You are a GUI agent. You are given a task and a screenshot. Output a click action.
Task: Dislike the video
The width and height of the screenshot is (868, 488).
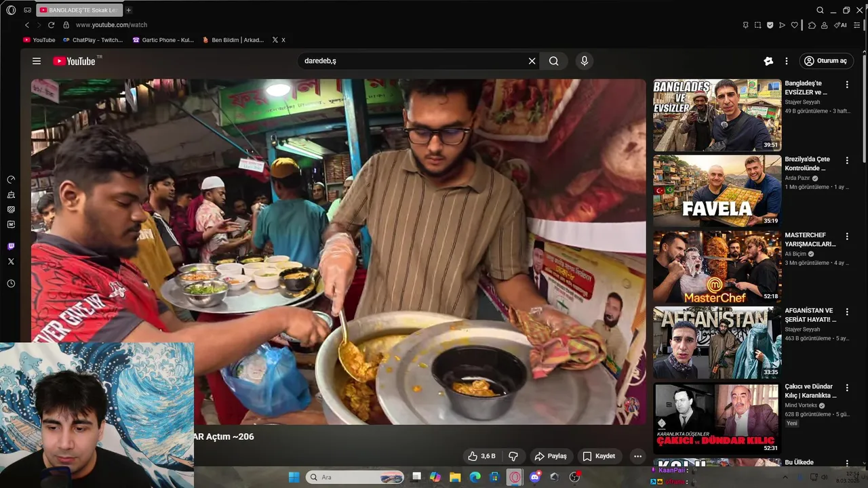pyautogui.click(x=513, y=456)
